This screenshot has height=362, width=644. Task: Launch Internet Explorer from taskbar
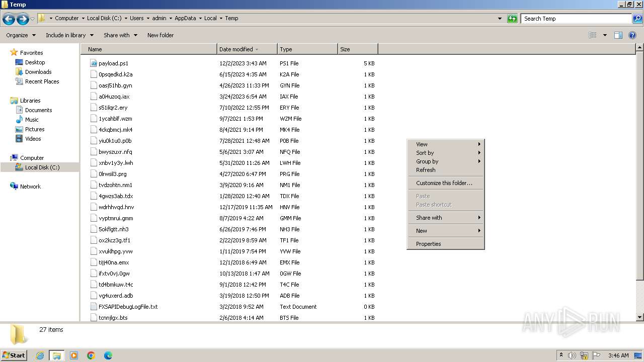click(40, 355)
